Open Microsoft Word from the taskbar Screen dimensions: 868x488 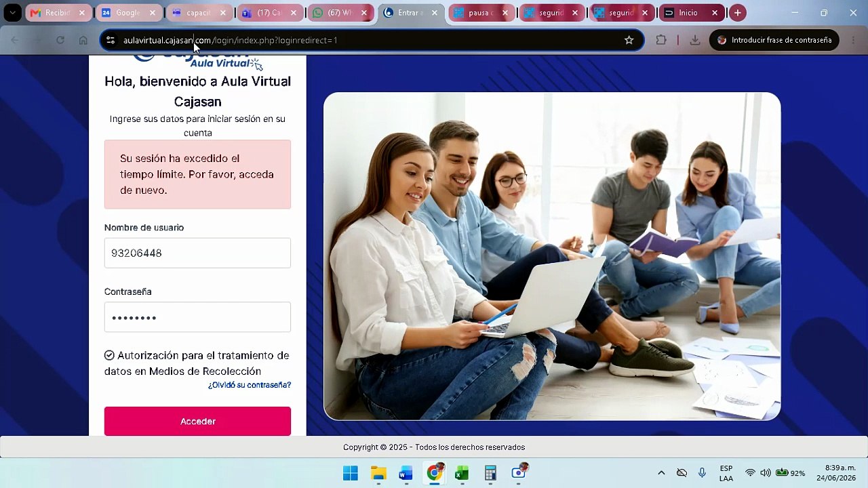click(406, 473)
